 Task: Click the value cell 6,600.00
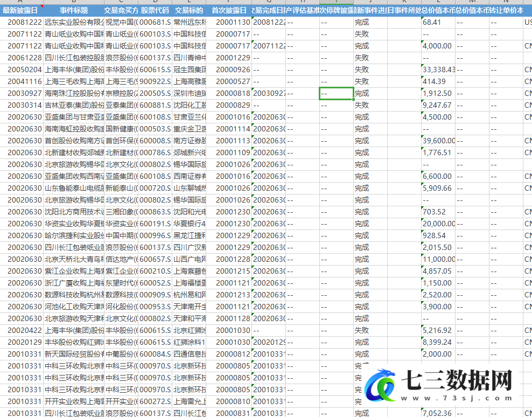(438, 176)
